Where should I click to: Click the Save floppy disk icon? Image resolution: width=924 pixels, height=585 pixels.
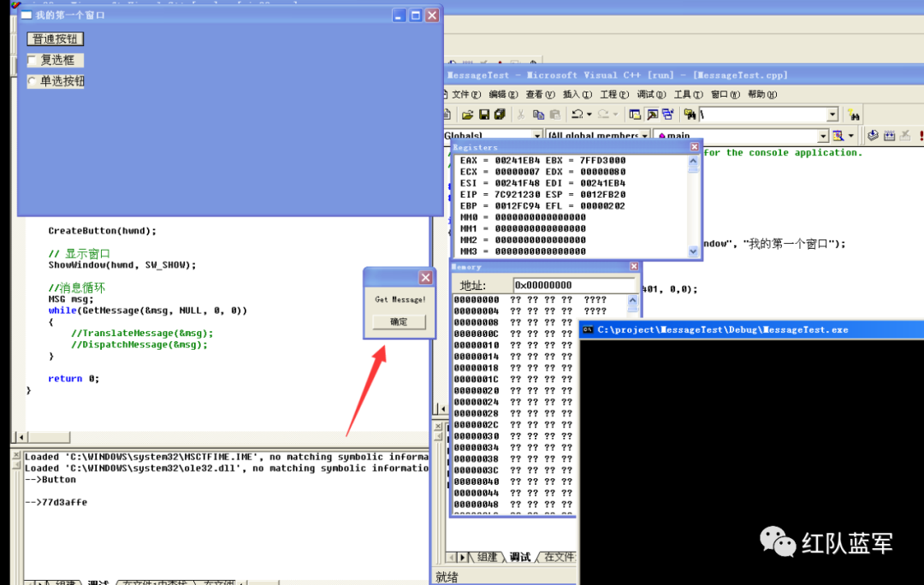coord(483,115)
